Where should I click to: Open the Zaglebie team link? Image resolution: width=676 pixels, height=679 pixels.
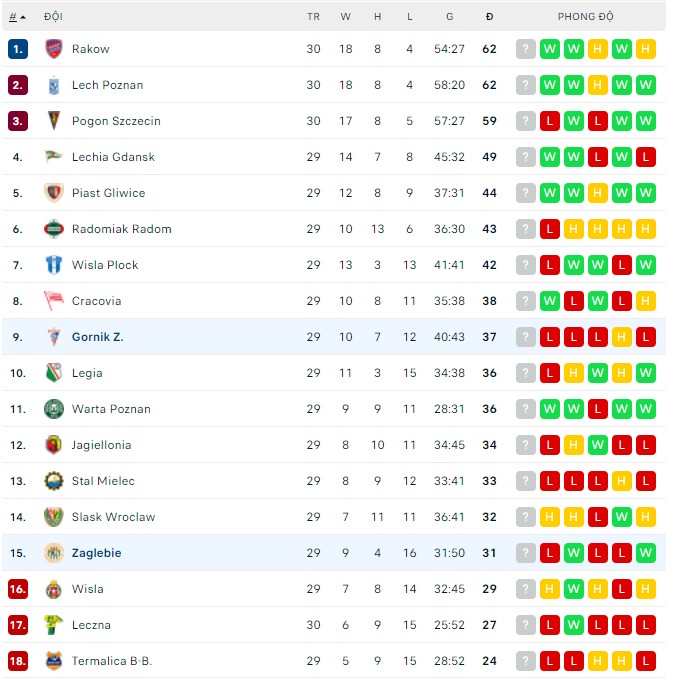pos(96,553)
